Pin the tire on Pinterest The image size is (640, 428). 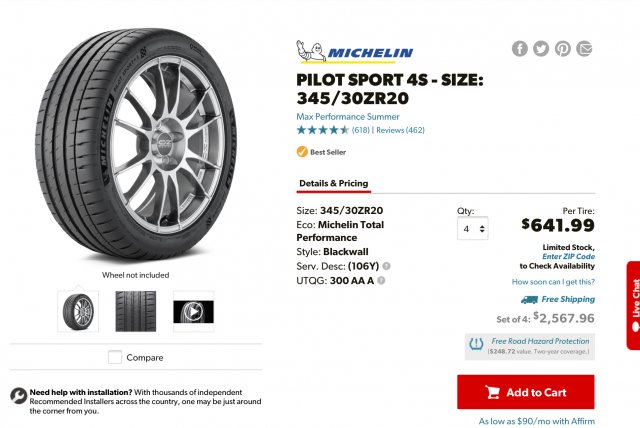[x=563, y=49]
